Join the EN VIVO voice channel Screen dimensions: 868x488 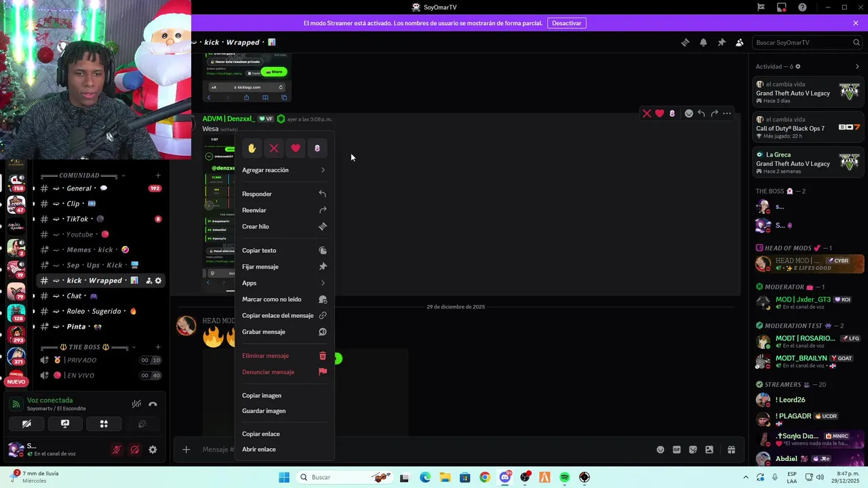pyautogui.click(x=100, y=375)
